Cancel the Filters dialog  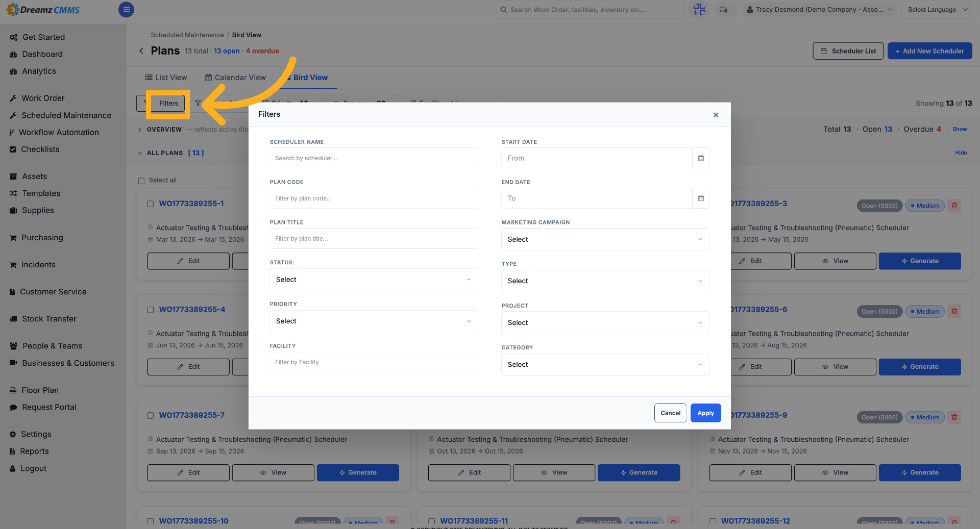point(670,413)
